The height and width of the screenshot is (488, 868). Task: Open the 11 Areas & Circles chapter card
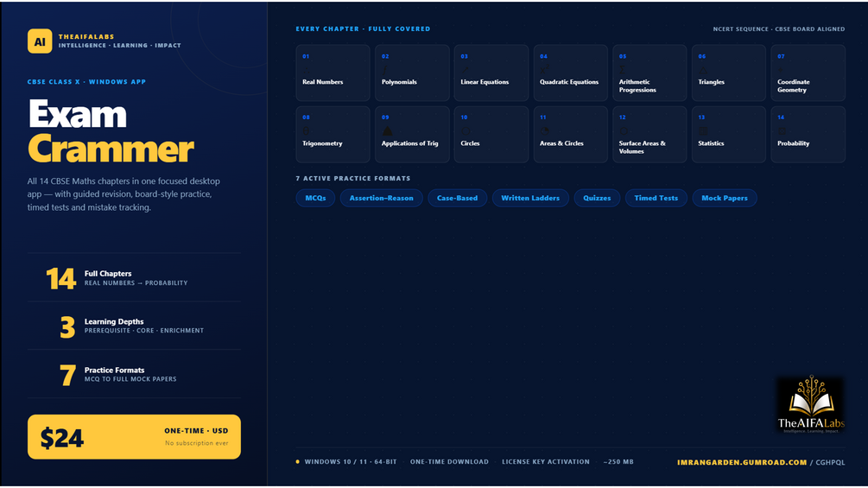click(x=570, y=135)
